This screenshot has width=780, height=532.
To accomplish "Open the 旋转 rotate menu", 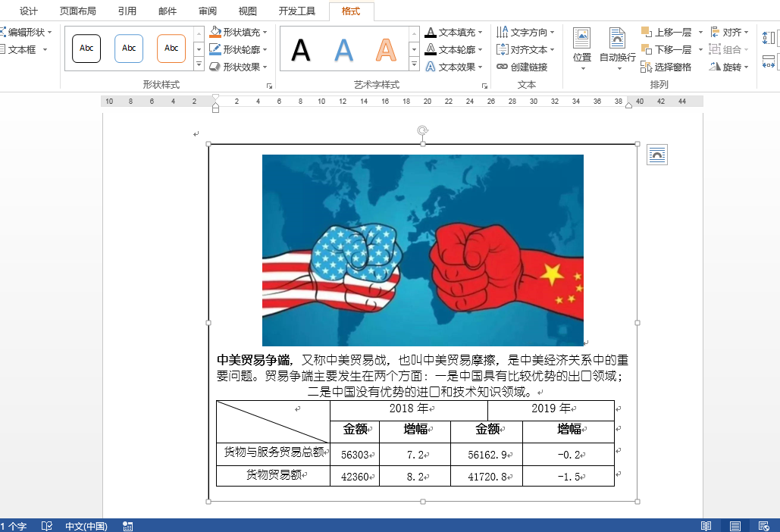I will [728, 67].
